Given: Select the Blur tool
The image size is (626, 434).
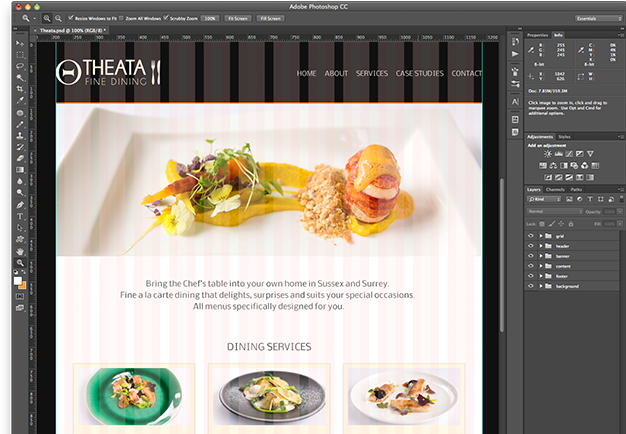Looking at the screenshot, I should [20, 181].
